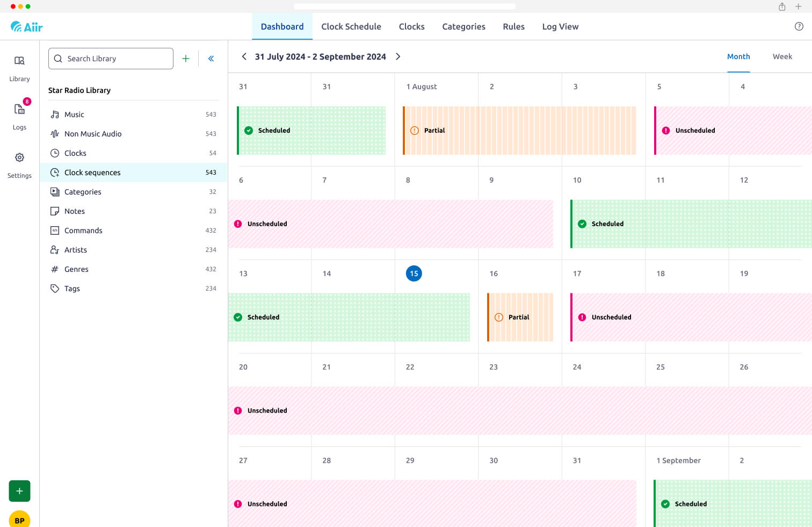Open the Logs sidebar icon
This screenshot has width=812, height=527.
[19, 110]
